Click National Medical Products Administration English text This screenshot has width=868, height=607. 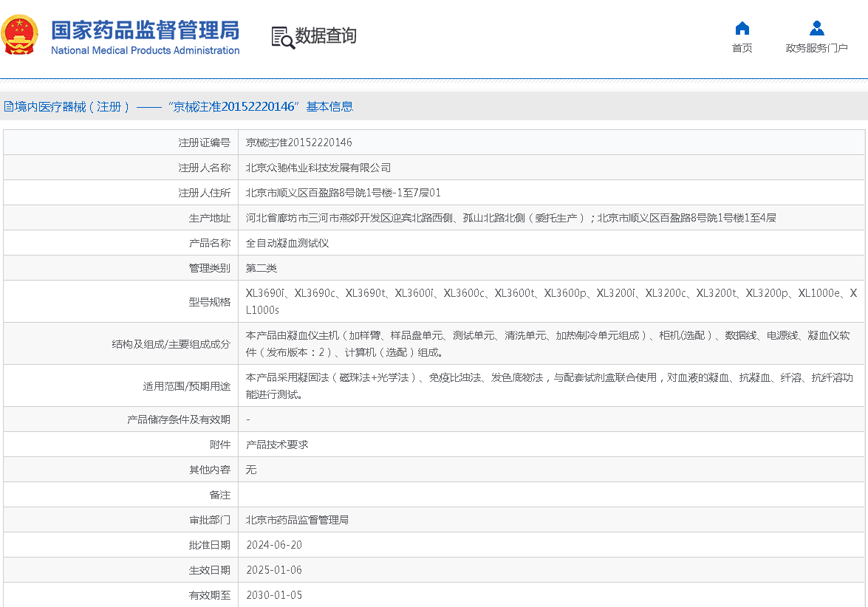145,51
